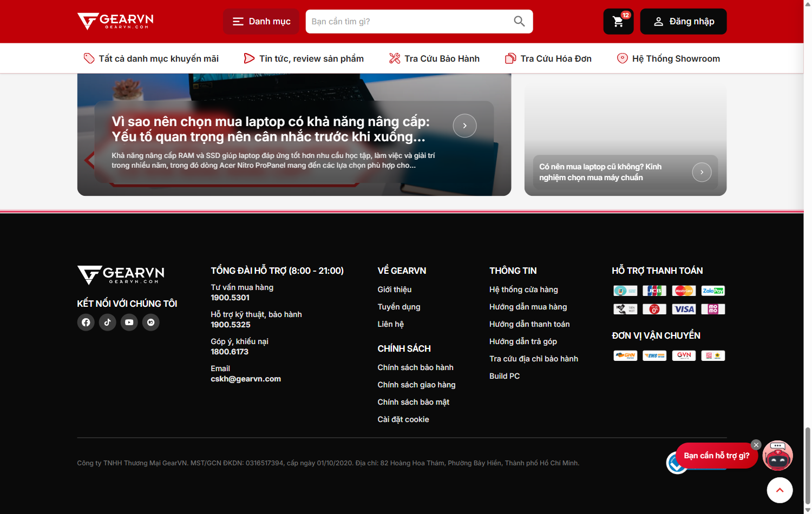Open the chat robot assistant icon
Viewport: 812px width, 514px height.
(x=778, y=456)
